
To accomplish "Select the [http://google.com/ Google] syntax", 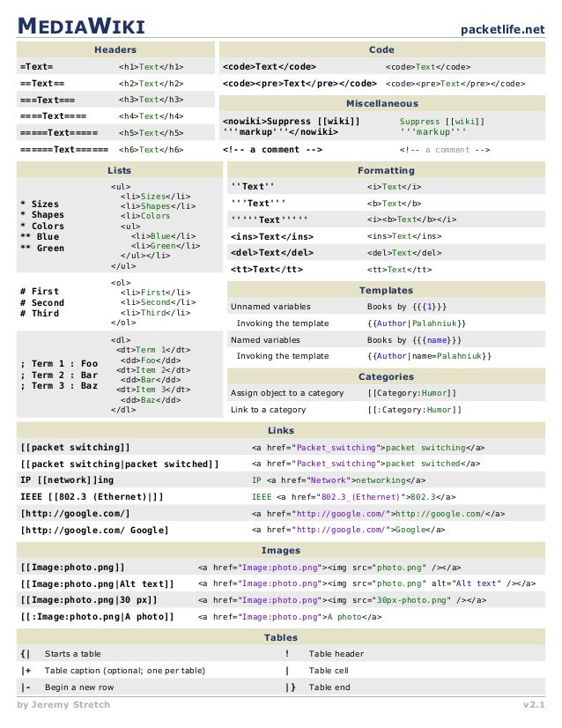I will [94, 531].
